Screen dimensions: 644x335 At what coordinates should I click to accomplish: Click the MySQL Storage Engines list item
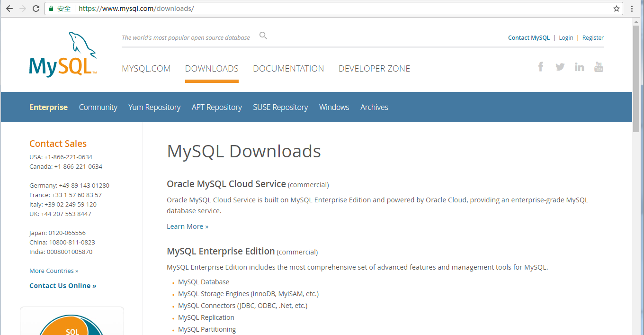pyautogui.click(x=248, y=294)
